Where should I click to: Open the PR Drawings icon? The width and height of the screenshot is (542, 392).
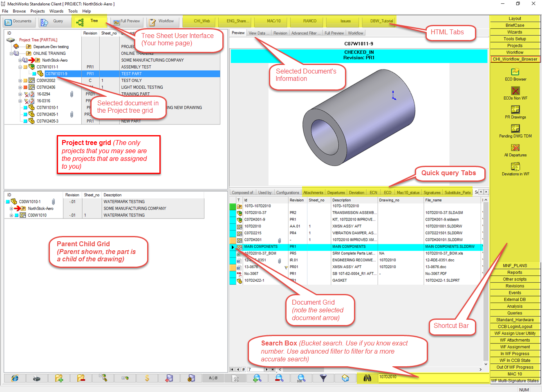coord(515,110)
